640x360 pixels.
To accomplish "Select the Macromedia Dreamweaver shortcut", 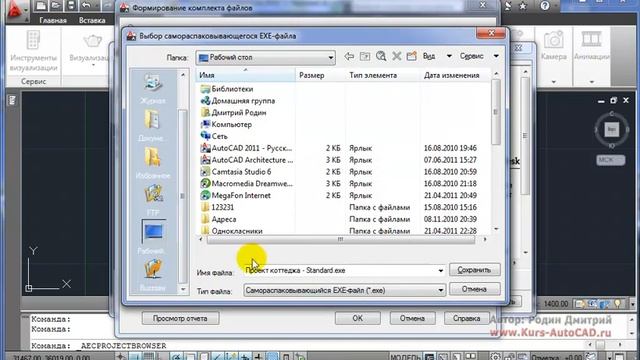I will tap(247, 184).
